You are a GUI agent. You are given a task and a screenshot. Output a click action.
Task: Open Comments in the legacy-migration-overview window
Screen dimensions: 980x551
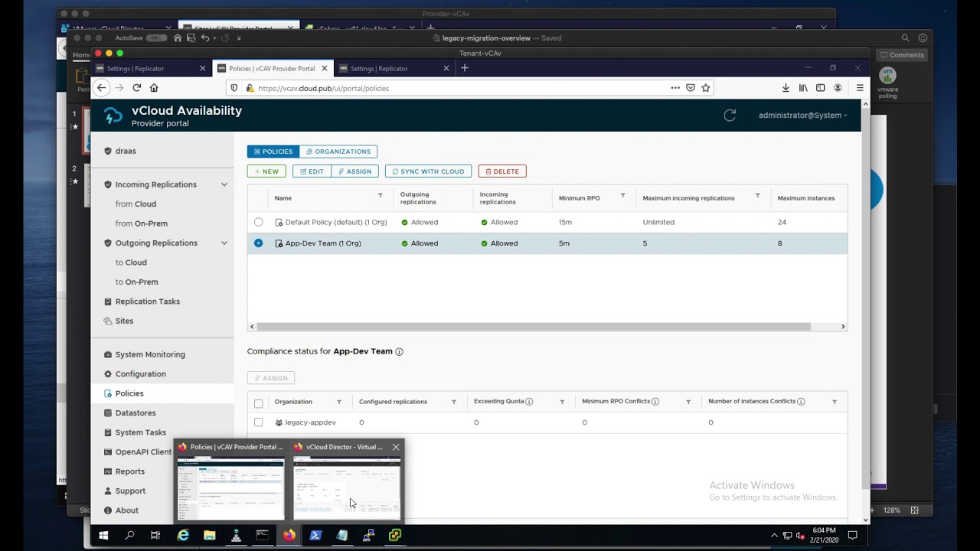click(902, 55)
